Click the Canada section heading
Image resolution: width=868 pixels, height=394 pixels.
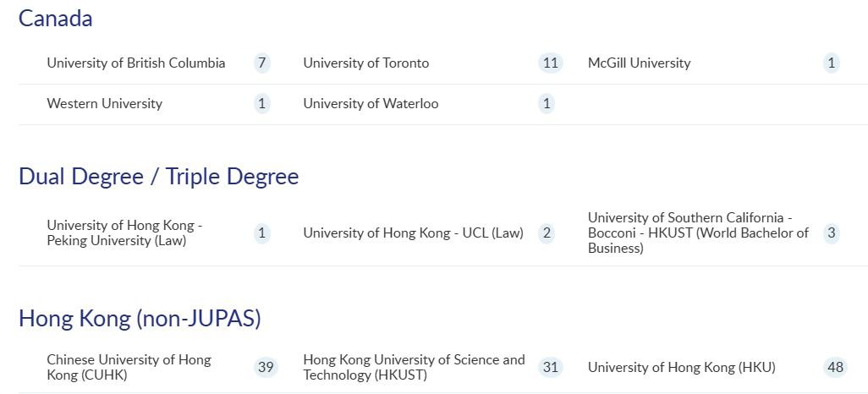click(x=56, y=19)
